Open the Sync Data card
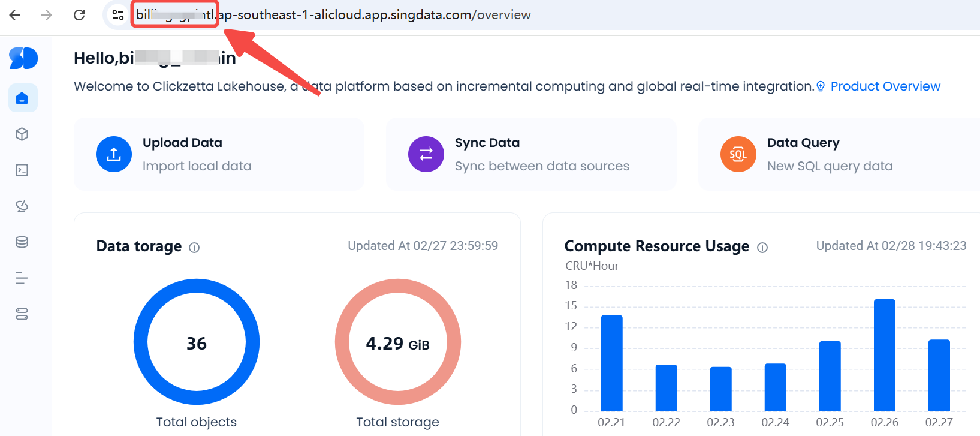980x436 pixels. (530, 154)
